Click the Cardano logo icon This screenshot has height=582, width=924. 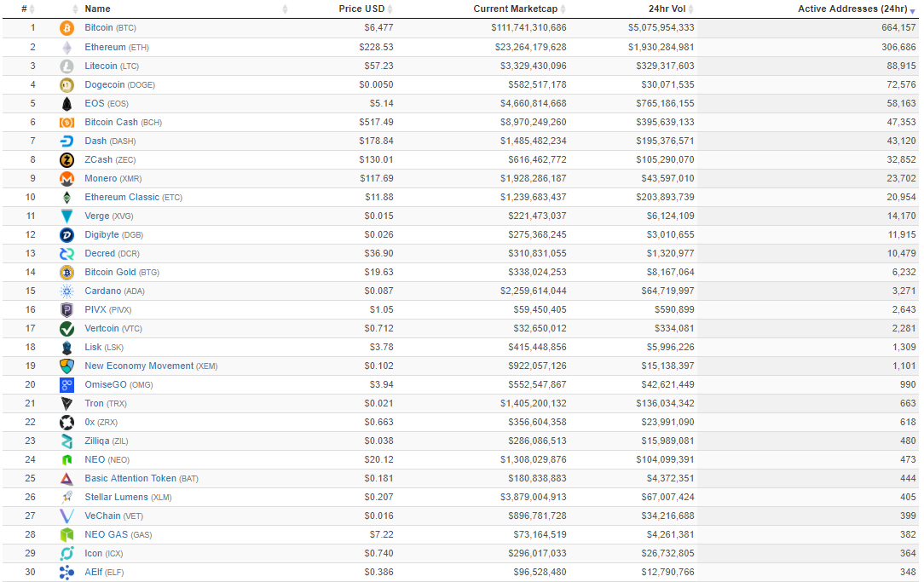66,291
